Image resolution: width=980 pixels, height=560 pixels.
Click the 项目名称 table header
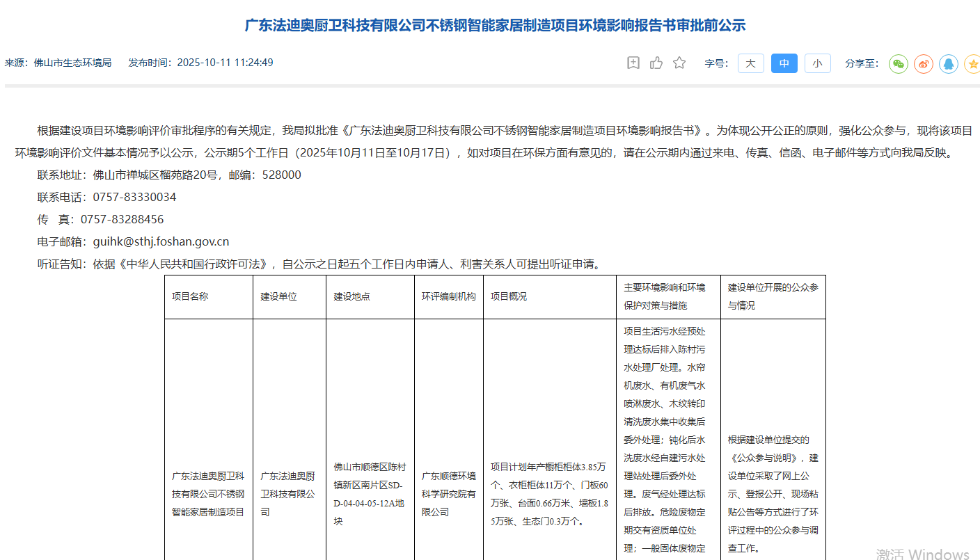point(190,296)
